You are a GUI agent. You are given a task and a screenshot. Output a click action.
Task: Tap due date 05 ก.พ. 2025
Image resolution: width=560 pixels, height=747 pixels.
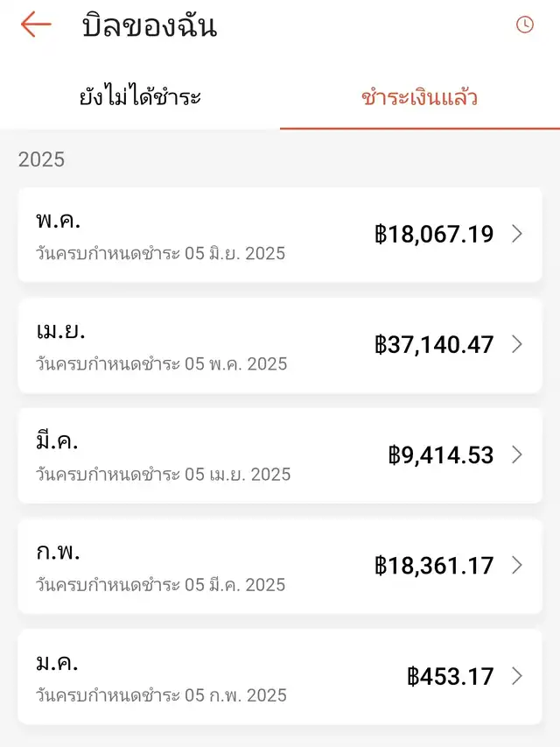coord(235,695)
